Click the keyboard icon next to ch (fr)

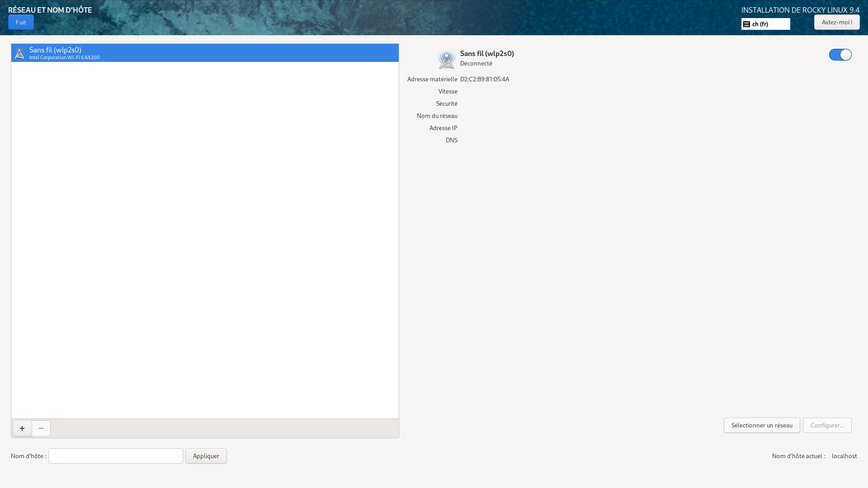pos(747,24)
